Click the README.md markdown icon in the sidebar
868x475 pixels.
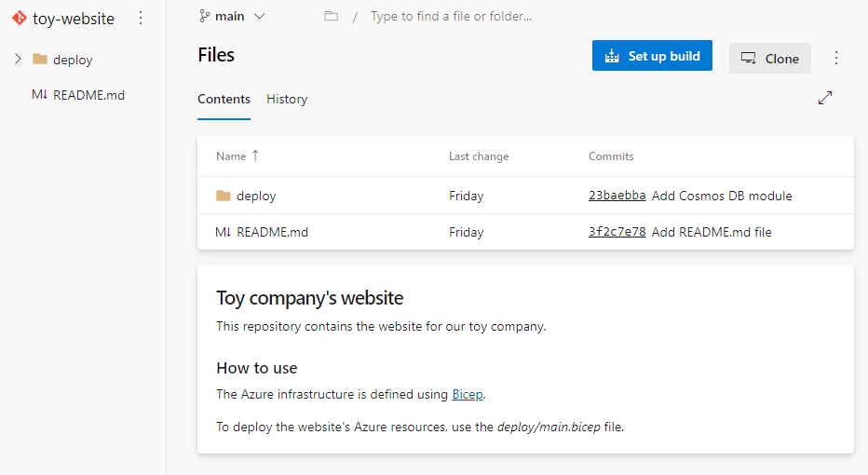pyautogui.click(x=39, y=95)
